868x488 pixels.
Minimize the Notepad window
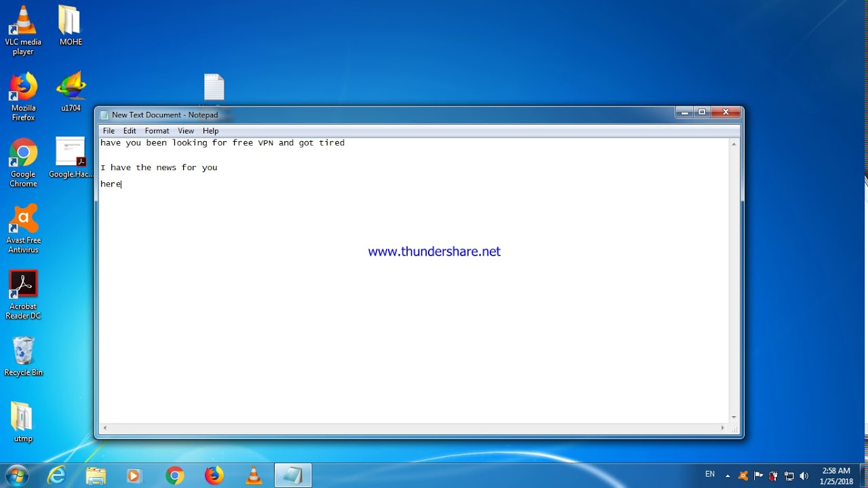tap(685, 113)
